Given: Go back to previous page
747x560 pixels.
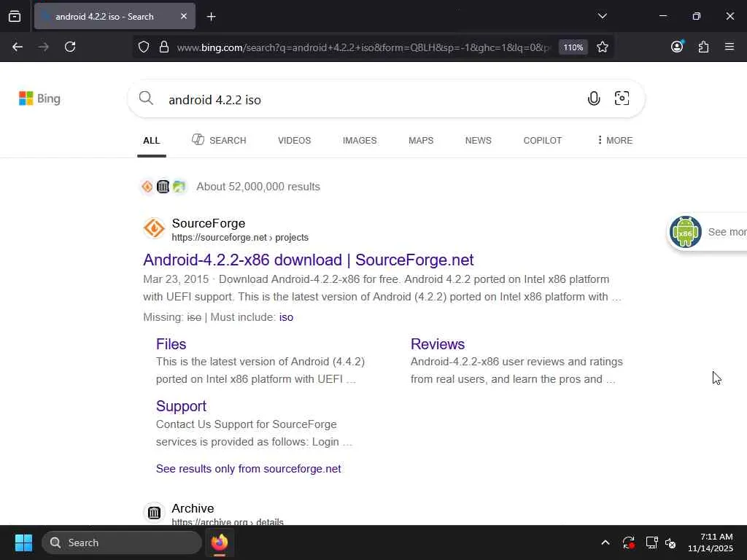Looking at the screenshot, I should (18, 47).
